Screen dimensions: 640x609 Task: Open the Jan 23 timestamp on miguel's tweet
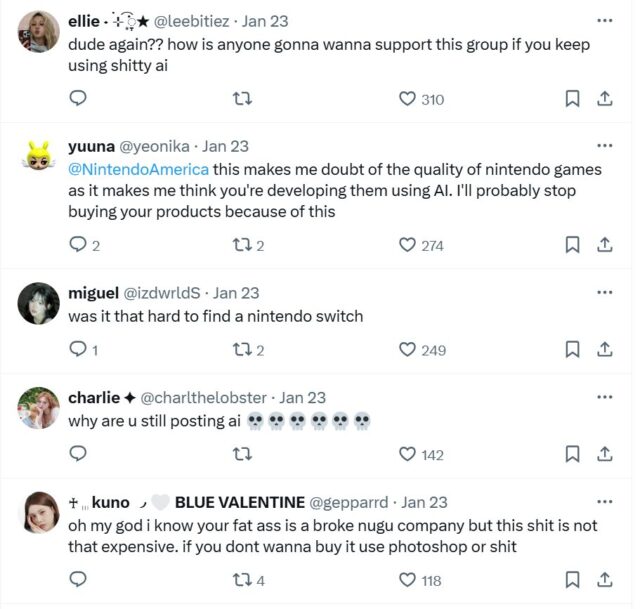(236, 293)
